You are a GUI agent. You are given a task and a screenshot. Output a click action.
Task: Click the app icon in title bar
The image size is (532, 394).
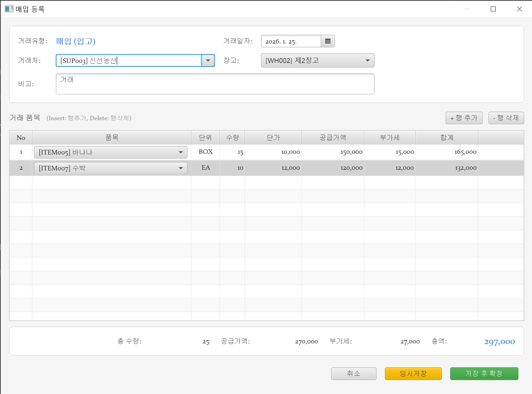click(9, 9)
